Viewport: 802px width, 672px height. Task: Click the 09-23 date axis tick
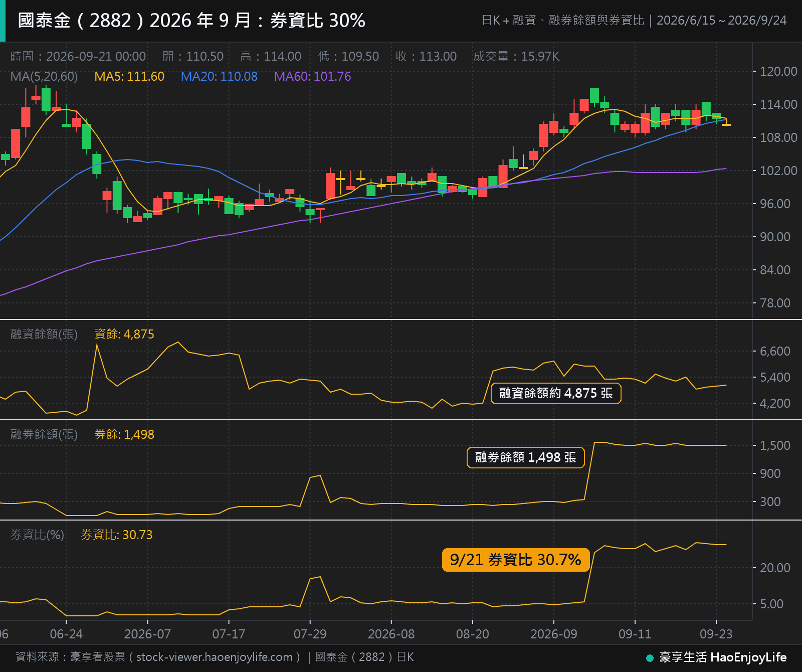pos(716,634)
